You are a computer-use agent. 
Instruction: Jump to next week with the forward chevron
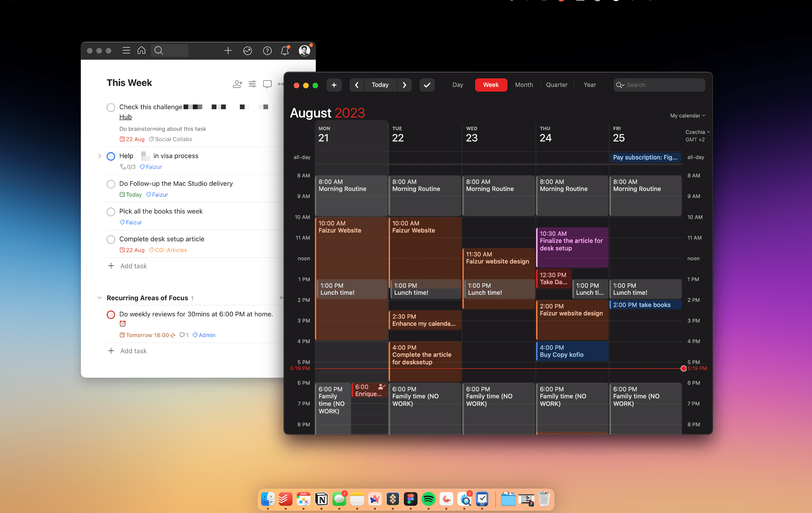point(404,85)
